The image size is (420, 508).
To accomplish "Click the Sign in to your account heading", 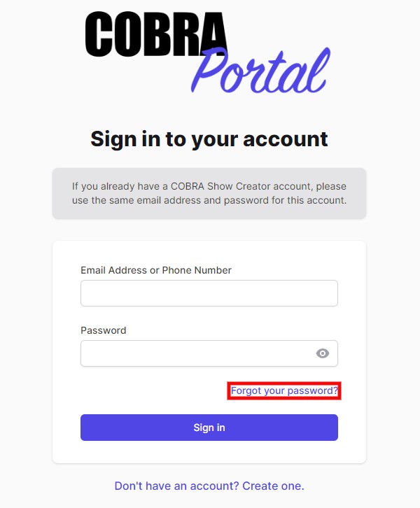I will click(x=209, y=139).
